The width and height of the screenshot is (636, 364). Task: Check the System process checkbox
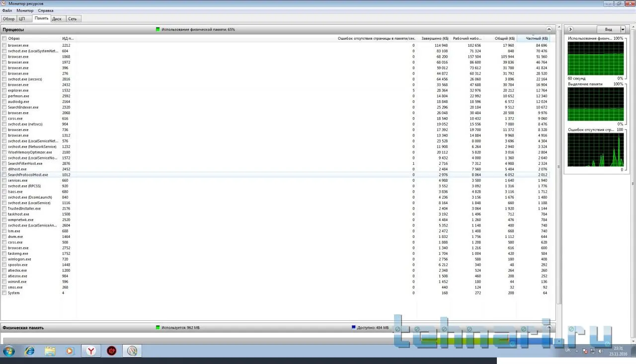(x=4, y=293)
